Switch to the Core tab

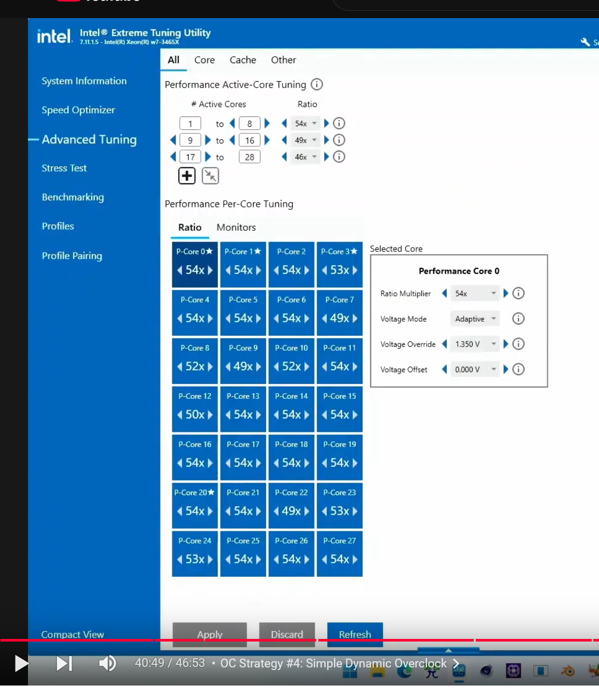[x=204, y=60]
